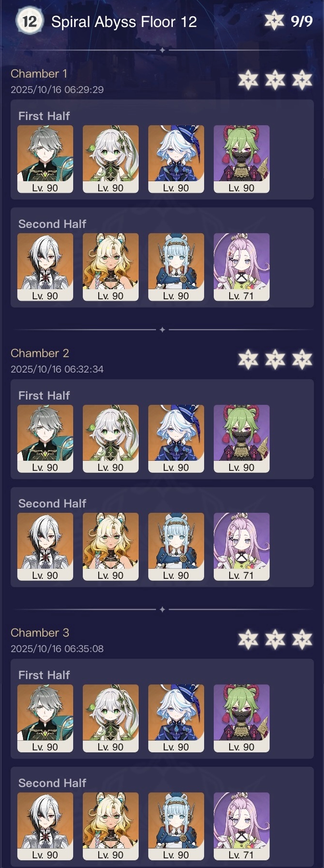Open blue-hat character in Chamber 1 First Half
324x868 pixels.
click(176, 159)
